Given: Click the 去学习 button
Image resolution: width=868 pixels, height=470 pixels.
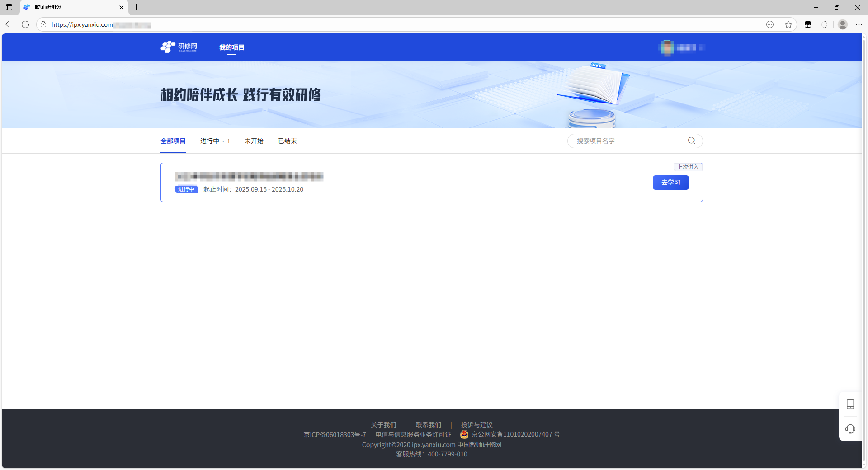Looking at the screenshot, I should click(670, 183).
